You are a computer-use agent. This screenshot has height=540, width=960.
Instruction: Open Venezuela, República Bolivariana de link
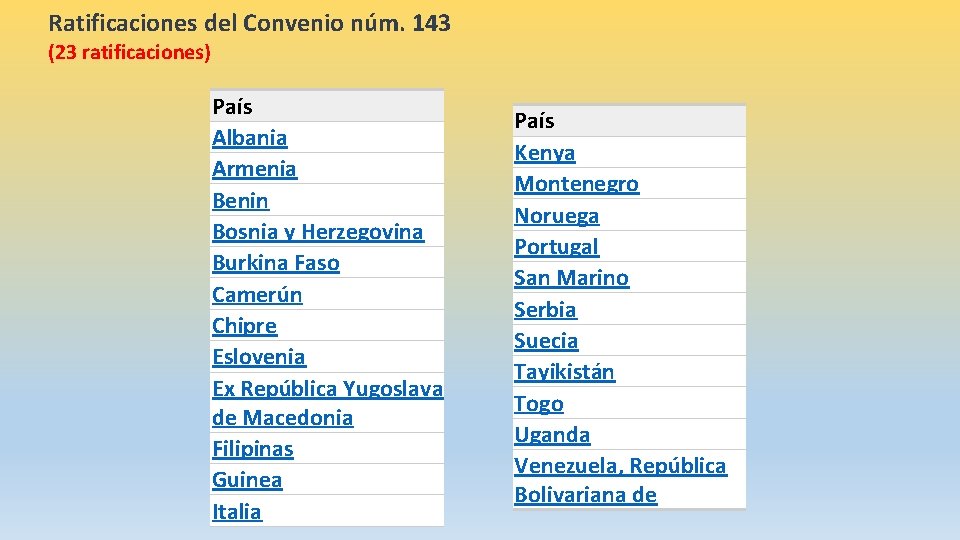coord(620,480)
